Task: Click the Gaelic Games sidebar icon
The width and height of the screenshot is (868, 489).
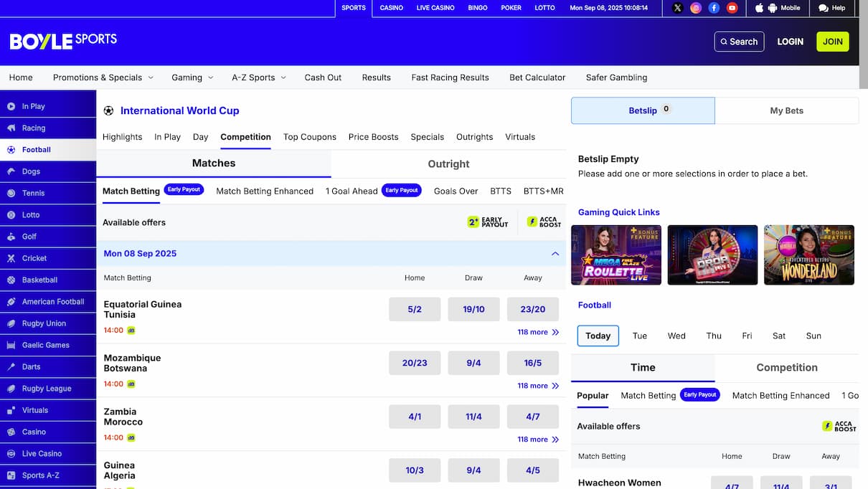Action: click(11, 345)
